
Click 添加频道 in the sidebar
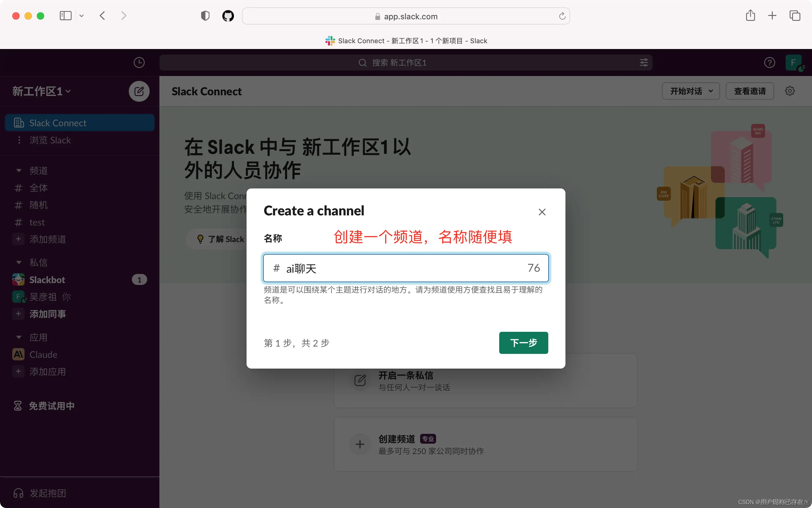[80, 239]
